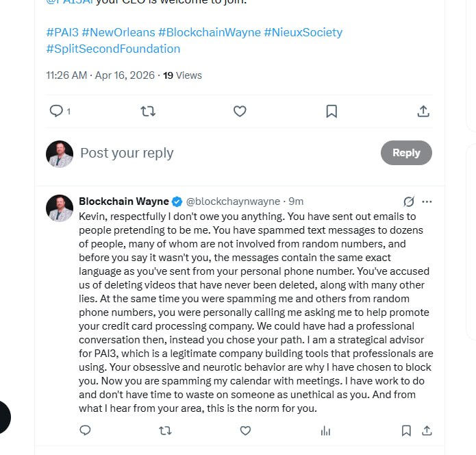Open the three-dot More menu on the reply
The height and width of the screenshot is (455, 476).
(x=427, y=201)
